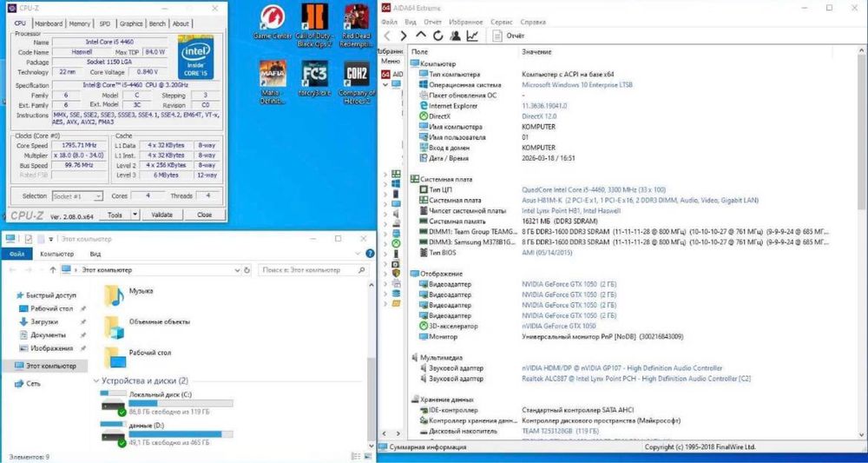This screenshot has width=868, height=463.
Task: Switch to CPU-Z Graphics tab
Action: point(131,23)
